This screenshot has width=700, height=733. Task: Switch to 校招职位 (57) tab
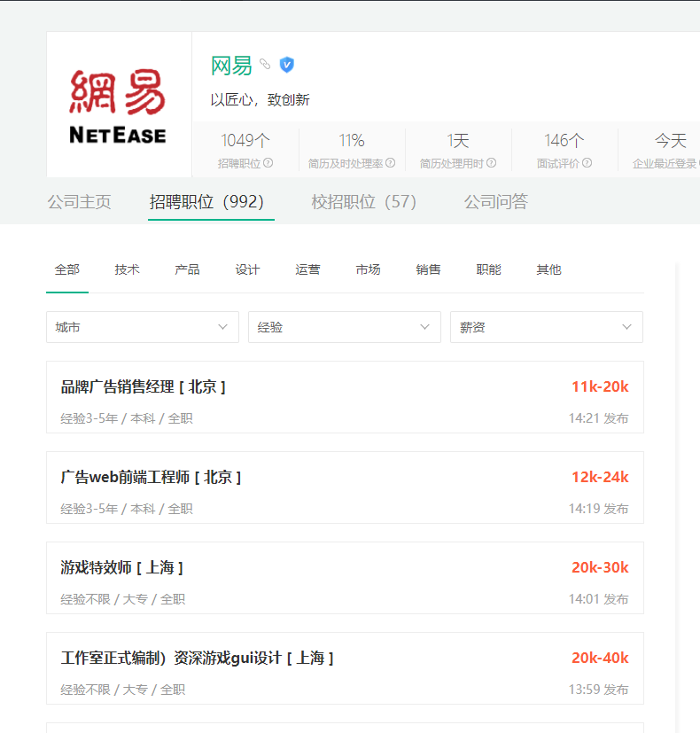point(363,202)
